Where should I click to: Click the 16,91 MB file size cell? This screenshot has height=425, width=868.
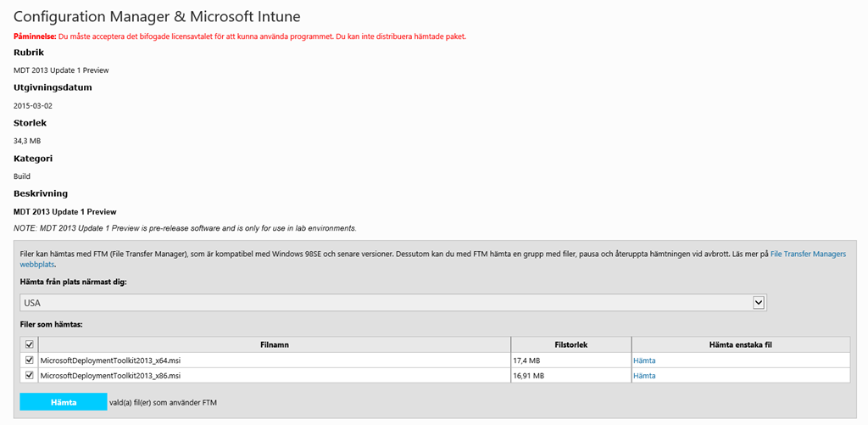pos(531,376)
